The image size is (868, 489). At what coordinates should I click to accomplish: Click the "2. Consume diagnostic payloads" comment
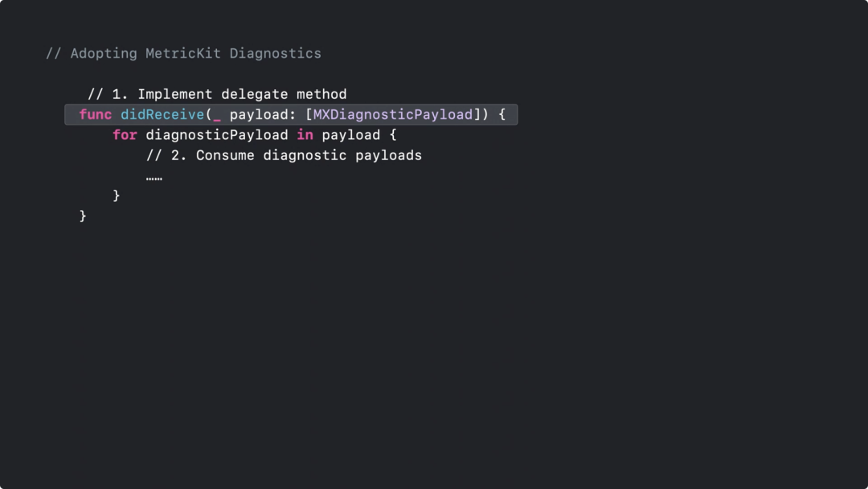pos(284,155)
